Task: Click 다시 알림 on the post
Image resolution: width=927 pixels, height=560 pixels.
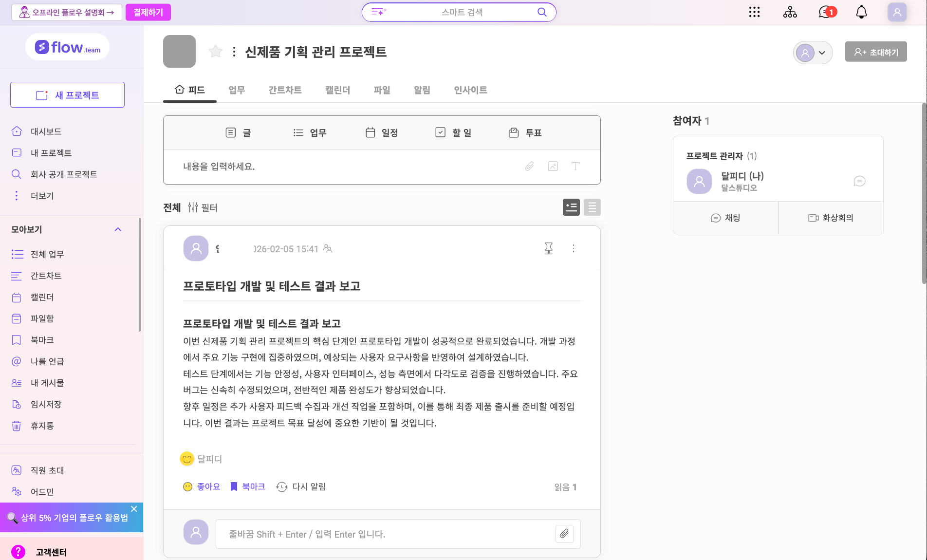Action: pos(301,486)
